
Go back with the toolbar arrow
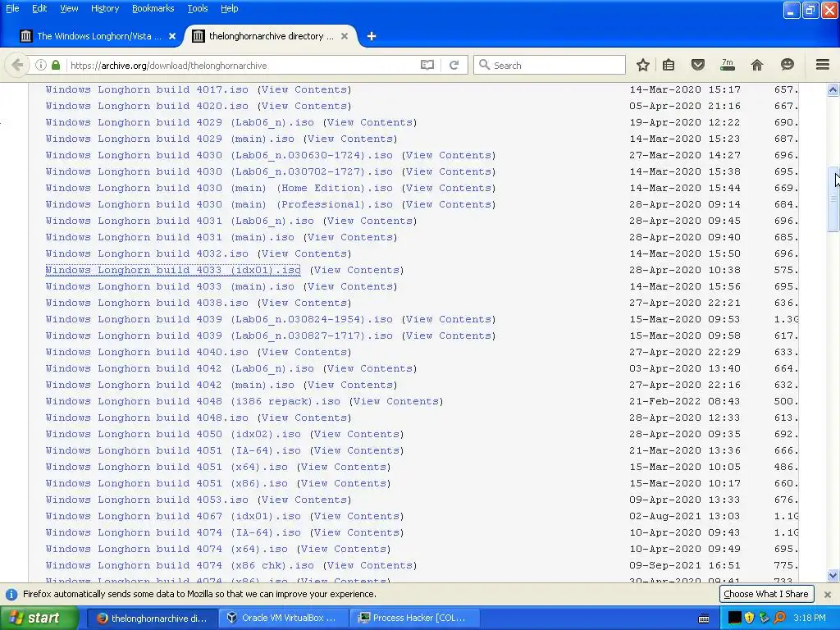[x=17, y=66]
